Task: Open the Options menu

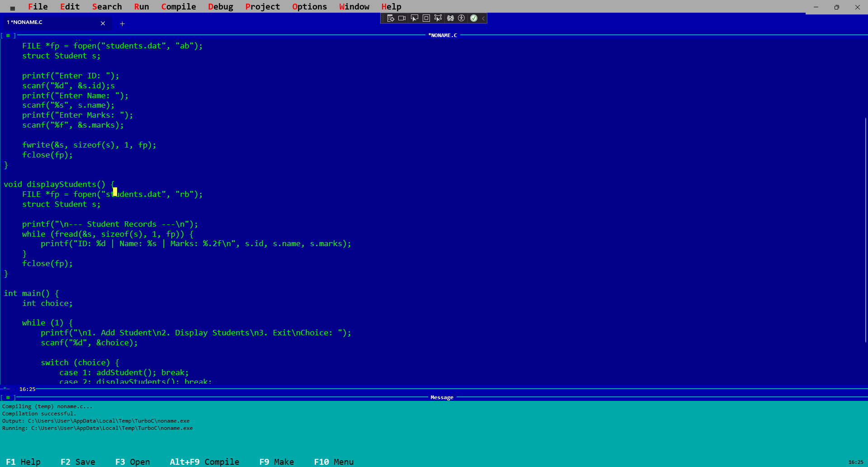Action: coord(310,7)
